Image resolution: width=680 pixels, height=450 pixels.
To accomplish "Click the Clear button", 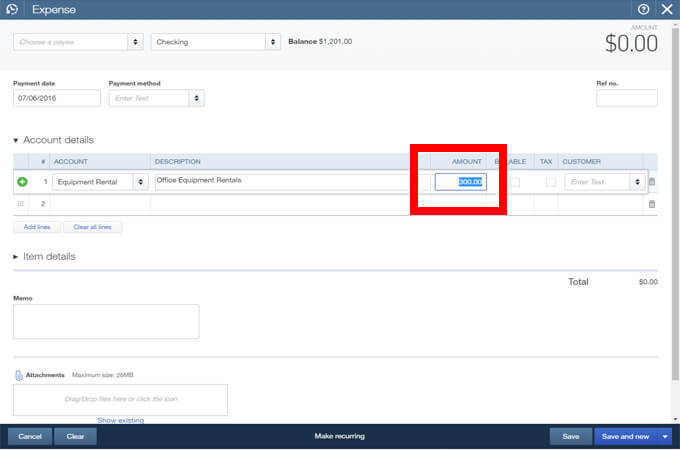I will [75, 437].
